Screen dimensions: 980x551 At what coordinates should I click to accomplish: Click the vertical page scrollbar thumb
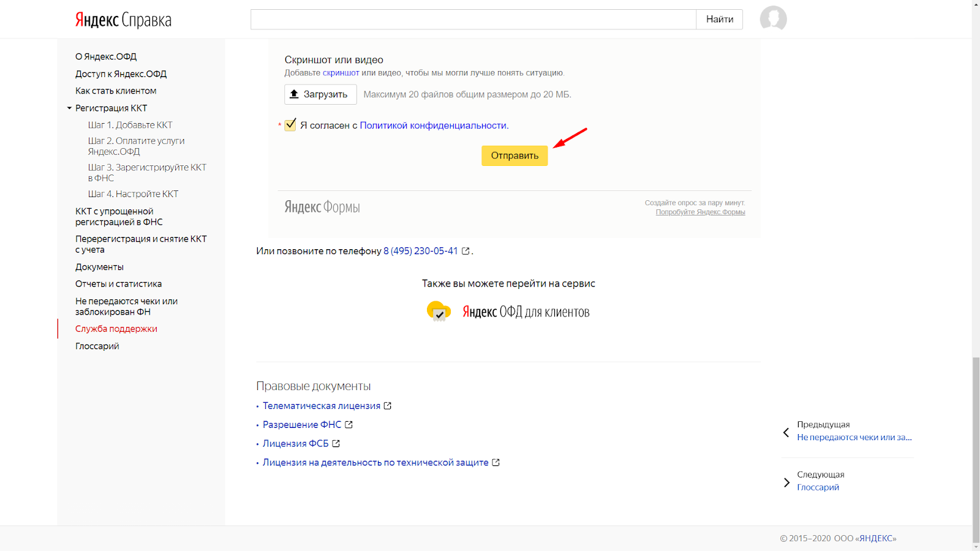(976, 449)
